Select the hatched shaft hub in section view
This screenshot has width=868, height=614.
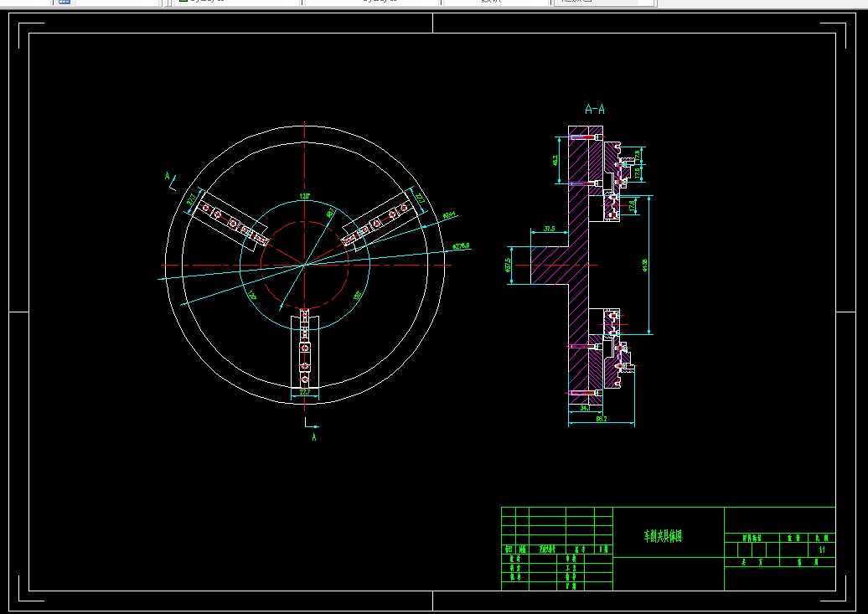click(x=550, y=266)
